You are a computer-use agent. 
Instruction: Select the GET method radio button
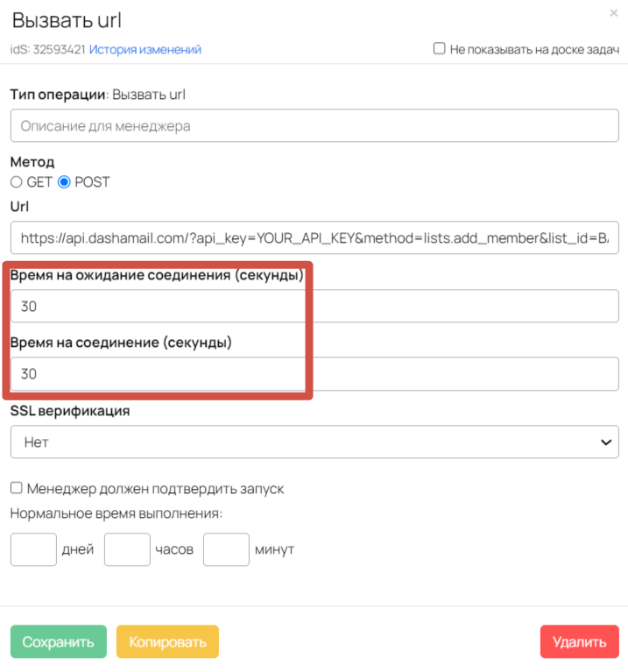pos(17,182)
